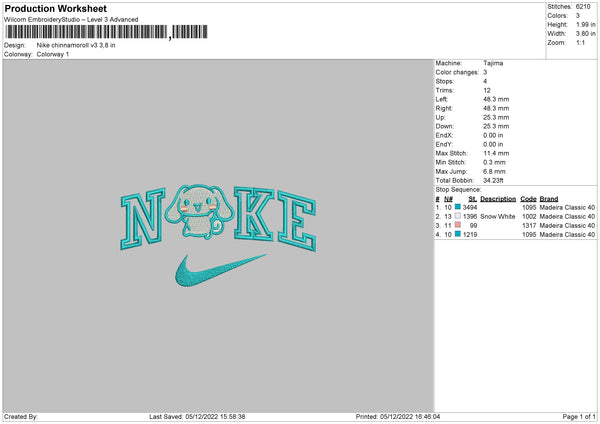
Task: Click the 'Production Worksheet' title
Action: tap(55, 8)
